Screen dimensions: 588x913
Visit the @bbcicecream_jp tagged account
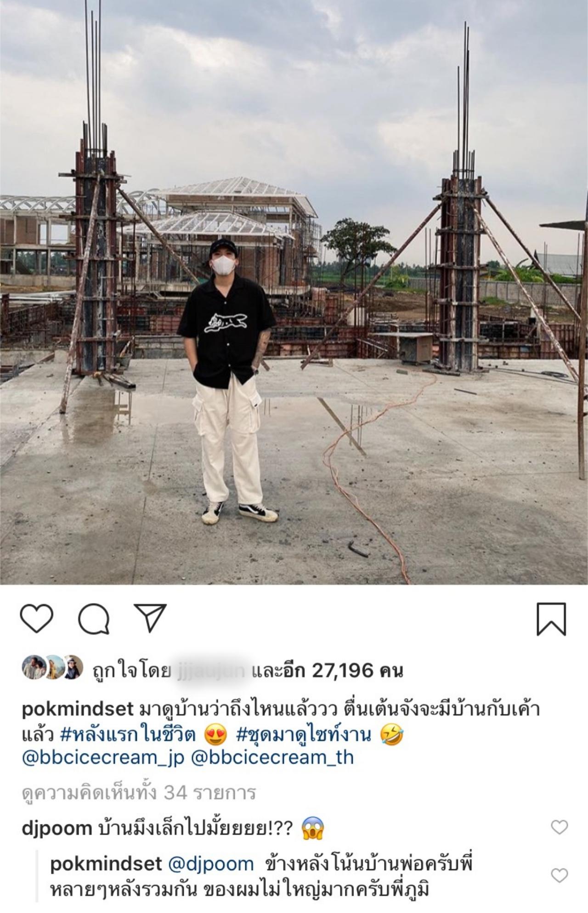[103, 758]
